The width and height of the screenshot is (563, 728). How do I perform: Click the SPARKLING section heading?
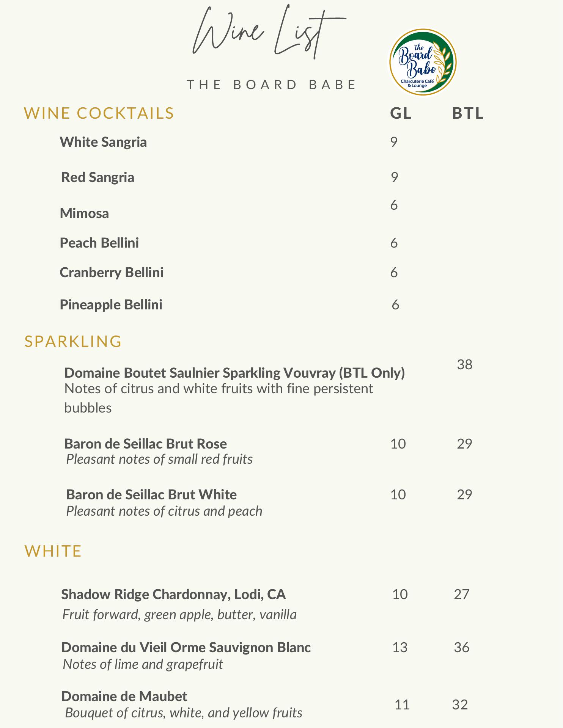[73, 341]
